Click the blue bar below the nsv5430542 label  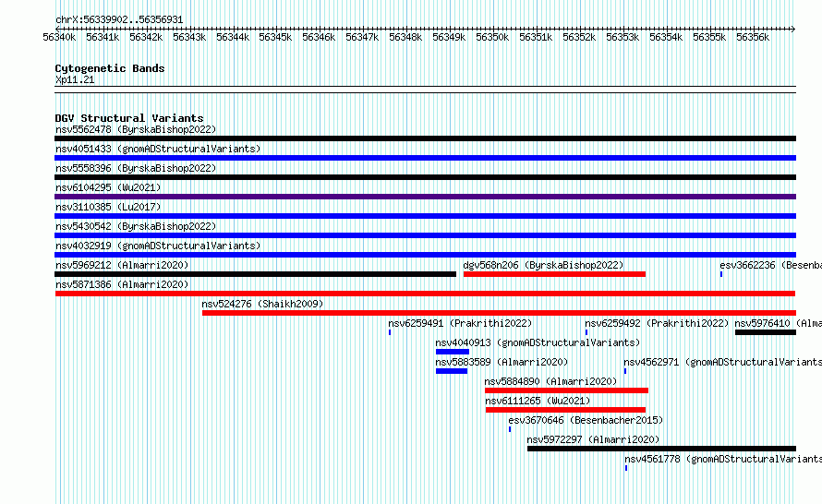tap(425, 235)
